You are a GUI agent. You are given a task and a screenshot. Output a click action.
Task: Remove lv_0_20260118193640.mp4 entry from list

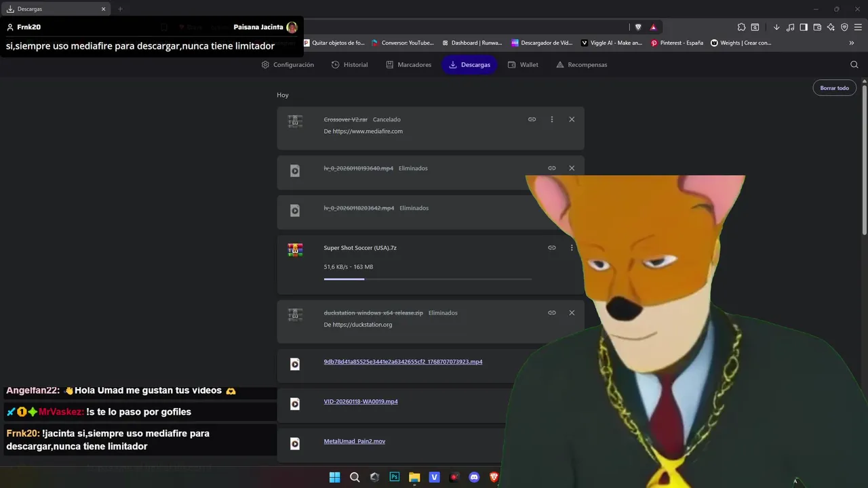(x=572, y=168)
